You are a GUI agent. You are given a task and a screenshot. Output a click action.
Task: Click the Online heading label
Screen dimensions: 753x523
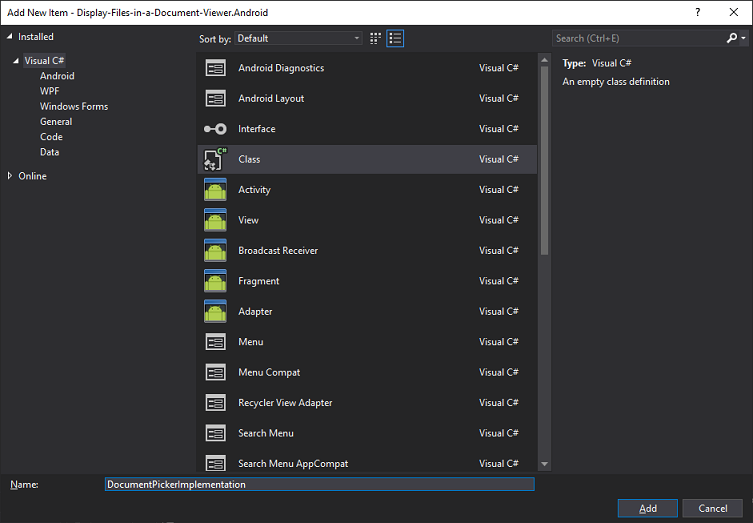(32, 176)
